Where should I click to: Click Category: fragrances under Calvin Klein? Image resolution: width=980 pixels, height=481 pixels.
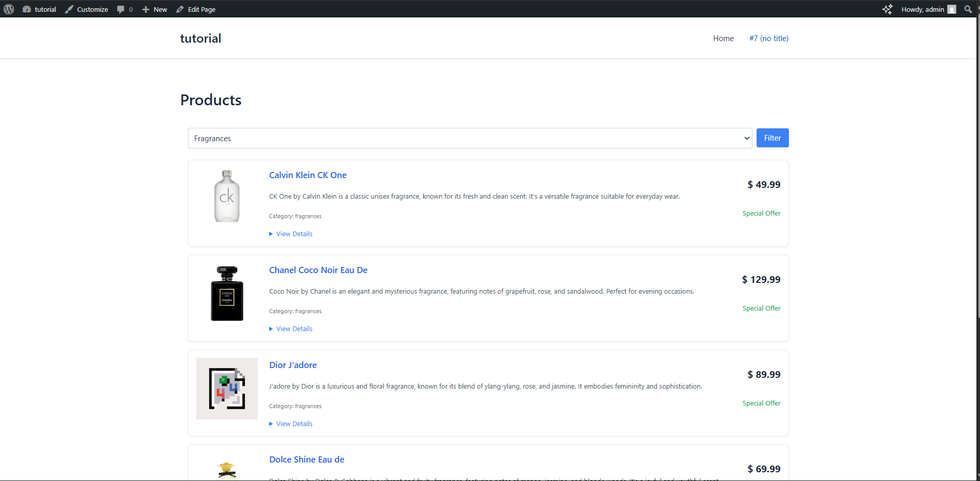point(295,216)
